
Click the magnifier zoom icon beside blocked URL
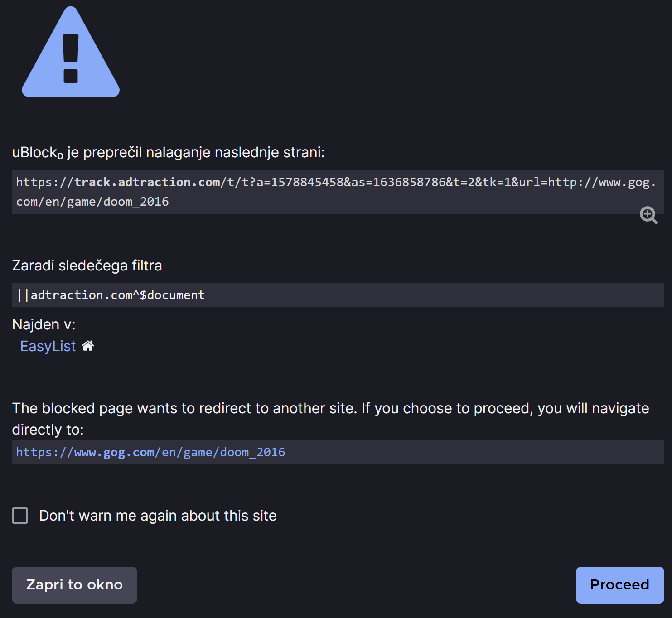[x=648, y=215]
